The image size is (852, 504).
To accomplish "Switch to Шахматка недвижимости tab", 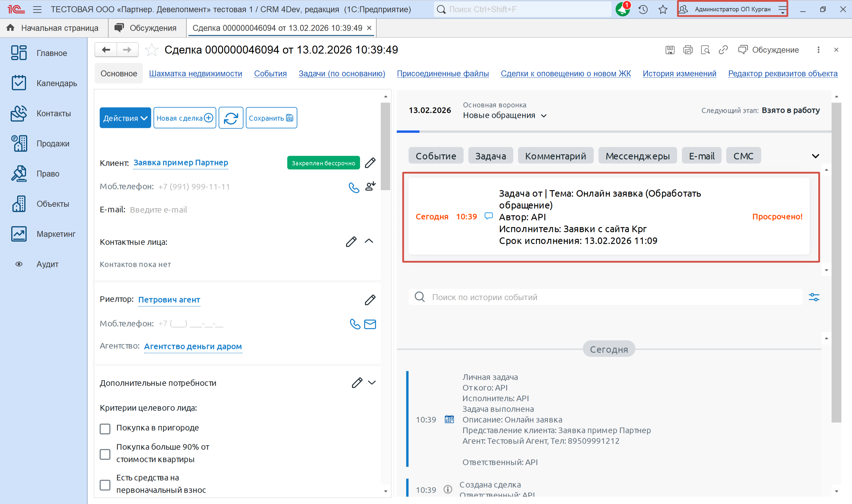I will (196, 73).
